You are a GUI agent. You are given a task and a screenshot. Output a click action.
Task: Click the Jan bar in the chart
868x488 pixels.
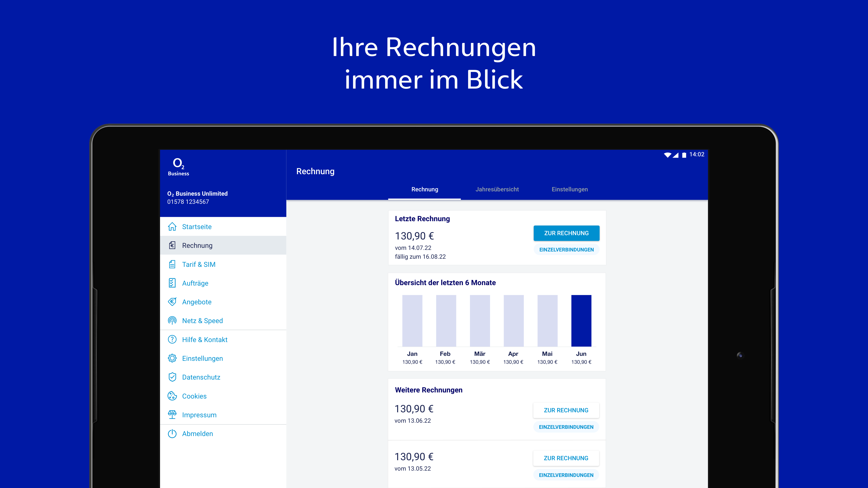pyautogui.click(x=412, y=321)
